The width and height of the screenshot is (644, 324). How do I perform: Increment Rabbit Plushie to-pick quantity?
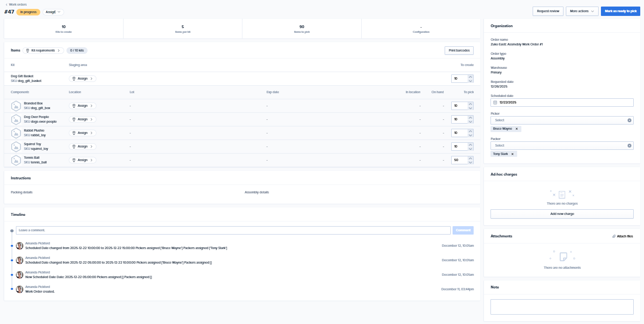click(x=470, y=131)
